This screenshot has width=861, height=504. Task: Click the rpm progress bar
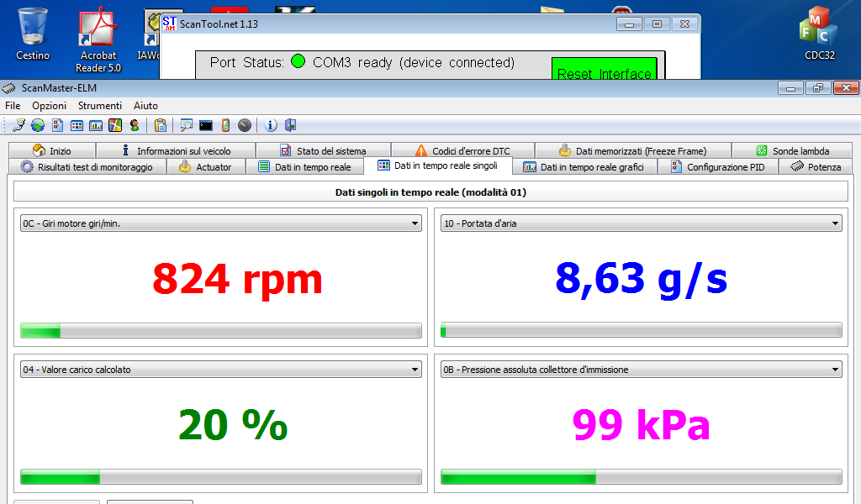tap(220, 332)
